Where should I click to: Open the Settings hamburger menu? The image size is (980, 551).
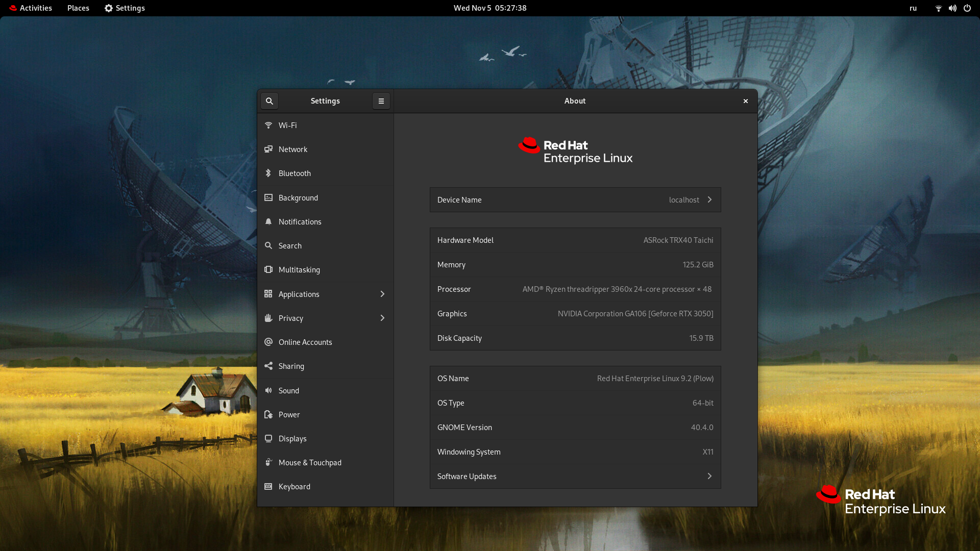[381, 101]
